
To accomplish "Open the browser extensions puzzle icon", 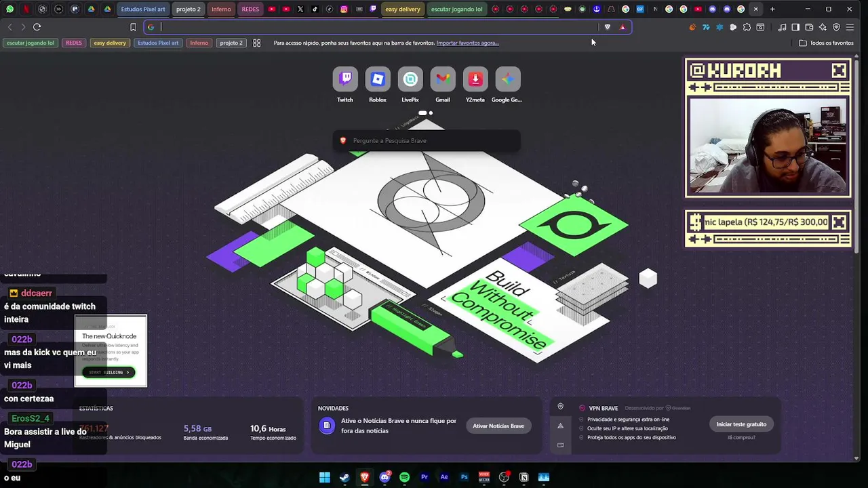I will (747, 27).
